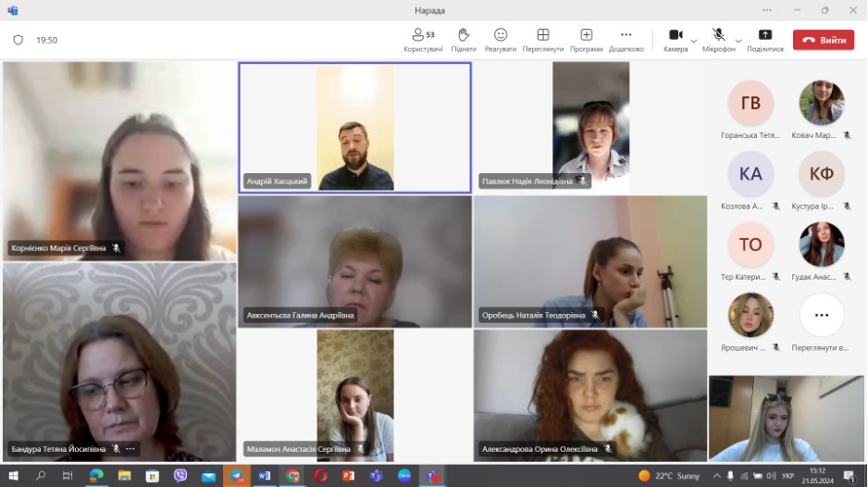The height and width of the screenshot is (487, 868).
Task: Toggle the camera on or off
Action: [676, 40]
